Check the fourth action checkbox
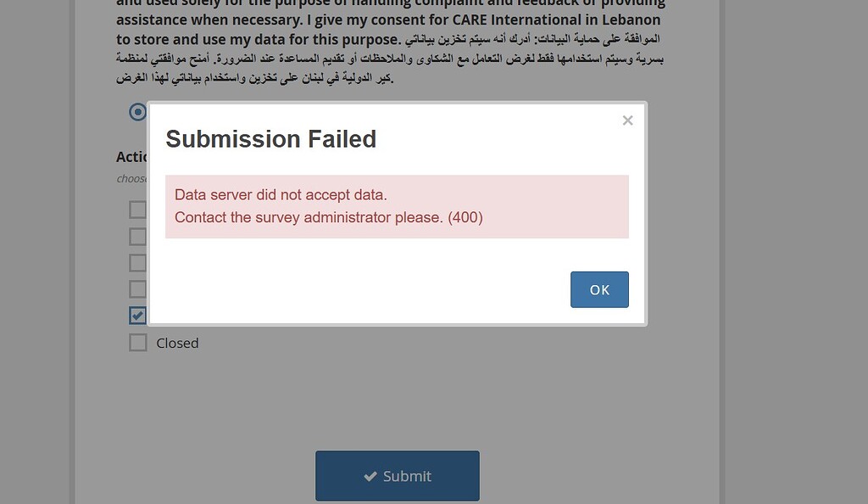The height and width of the screenshot is (504, 868). click(x=137, y=288)
